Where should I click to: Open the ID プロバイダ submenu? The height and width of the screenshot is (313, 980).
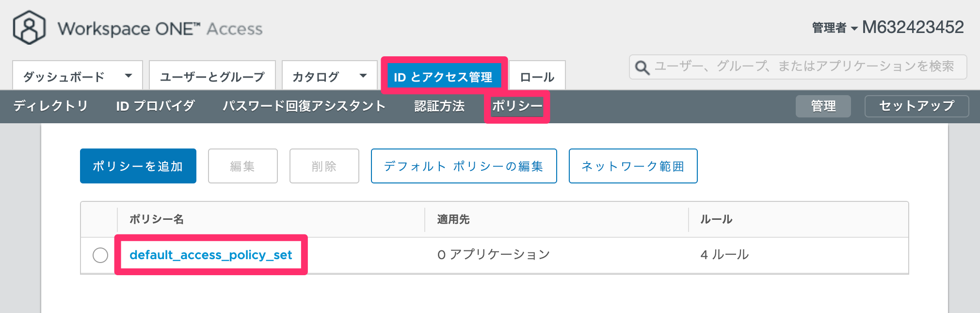point(155,106)
